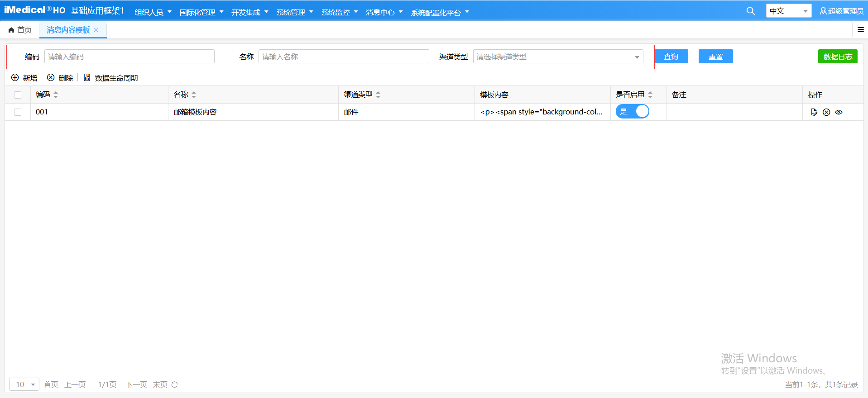Screen dimensions: 868x398
Task: Click the edit icon in row 001
Action: (814, 112)
